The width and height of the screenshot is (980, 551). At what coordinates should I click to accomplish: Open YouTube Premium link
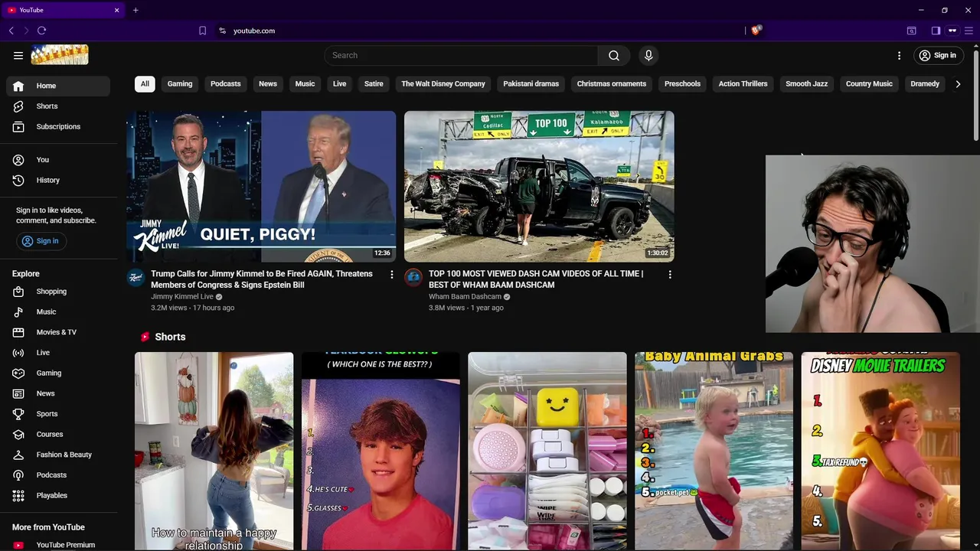(58, 544)
